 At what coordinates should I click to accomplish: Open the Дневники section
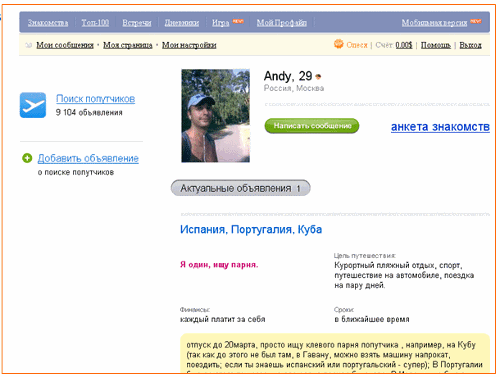[x=182, y=23]
